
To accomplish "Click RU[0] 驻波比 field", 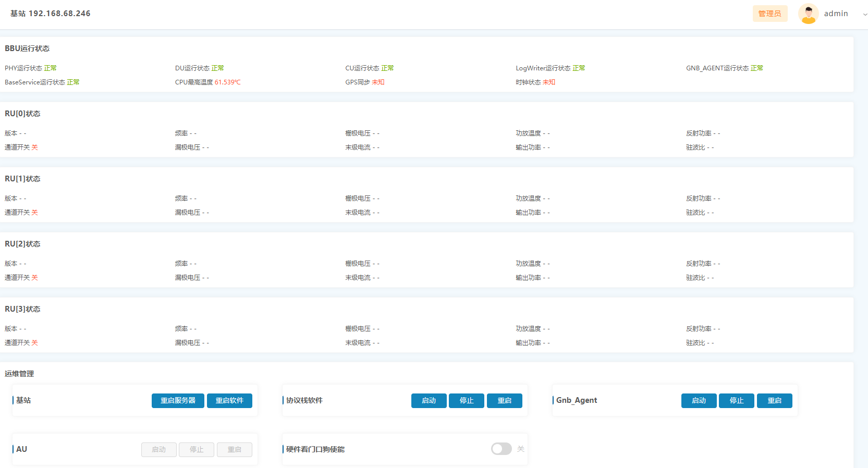I will (x=700, y=147).
